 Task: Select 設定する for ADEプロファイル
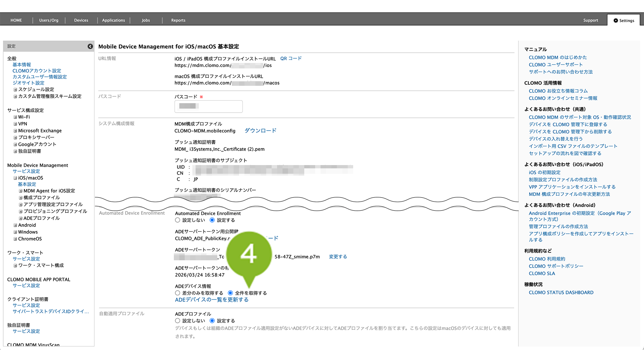[212, 321]
